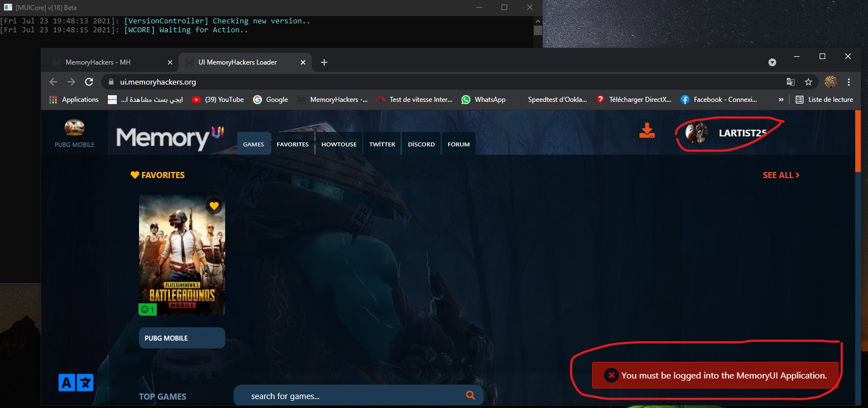Dismiss the red error X icon
The height and width of the screenshot is (408, 868).
point(611,375)
